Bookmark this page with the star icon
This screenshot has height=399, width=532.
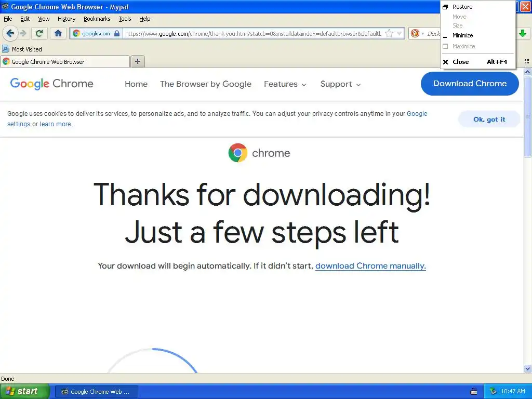pos(389,33)
